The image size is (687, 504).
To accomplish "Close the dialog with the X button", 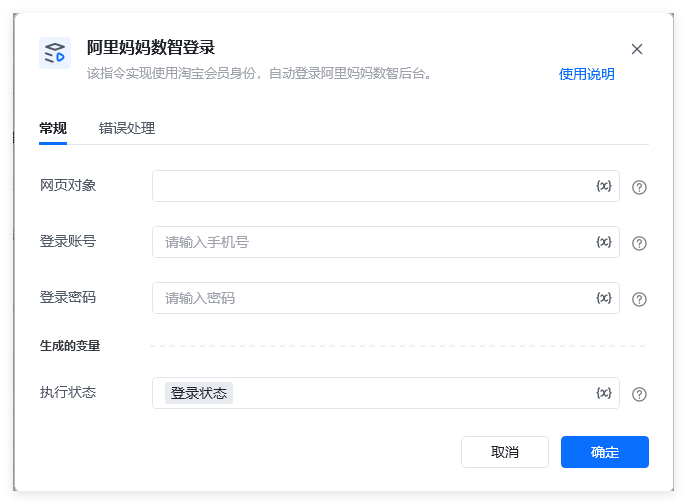I will tap(637, 49).
